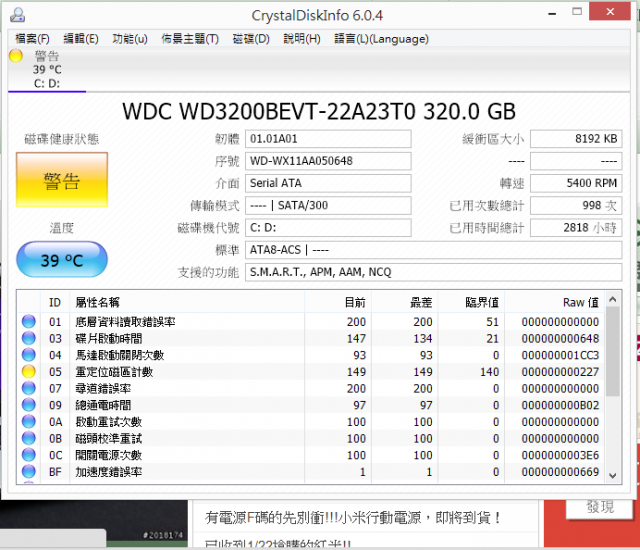Click the yellow warning status circle for disk C: D:

click(16, 55)
